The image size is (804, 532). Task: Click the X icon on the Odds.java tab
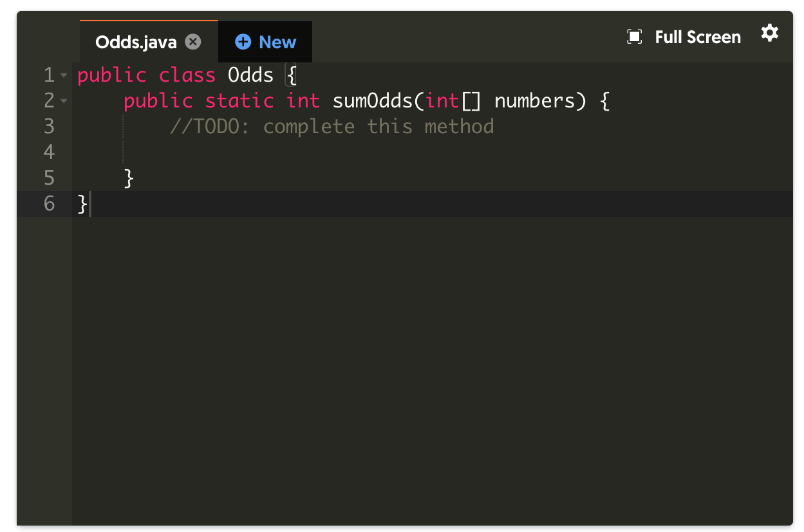click(193, 41)
